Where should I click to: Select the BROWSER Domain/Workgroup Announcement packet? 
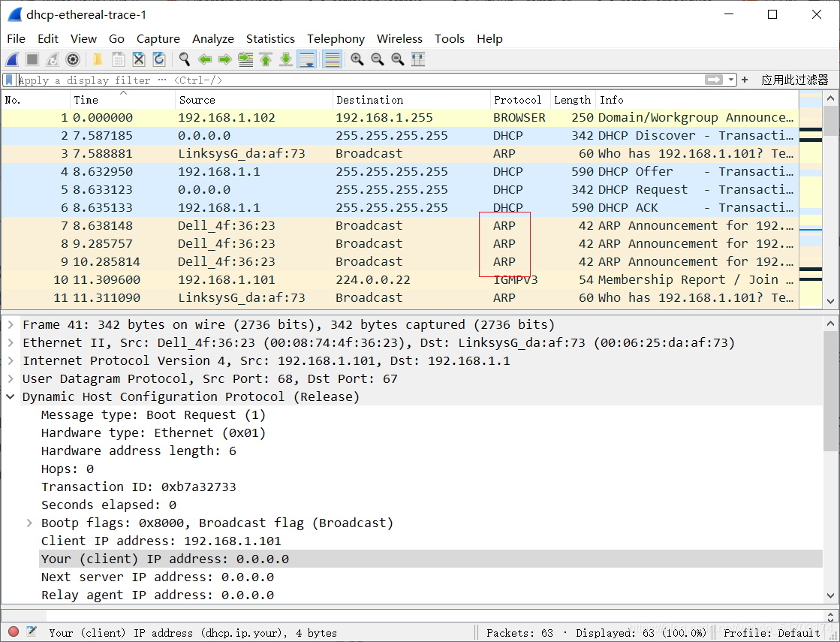(x=399, y=117)
